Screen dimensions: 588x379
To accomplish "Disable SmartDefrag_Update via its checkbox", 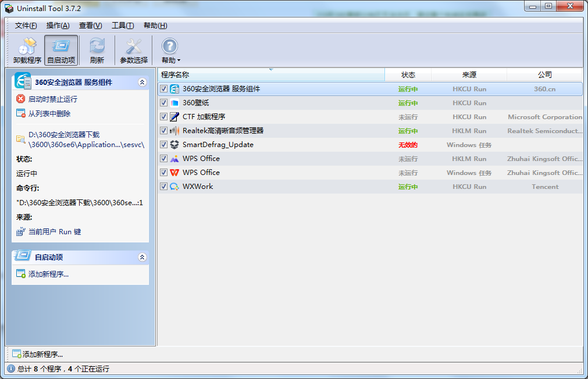I will (163, 144).
